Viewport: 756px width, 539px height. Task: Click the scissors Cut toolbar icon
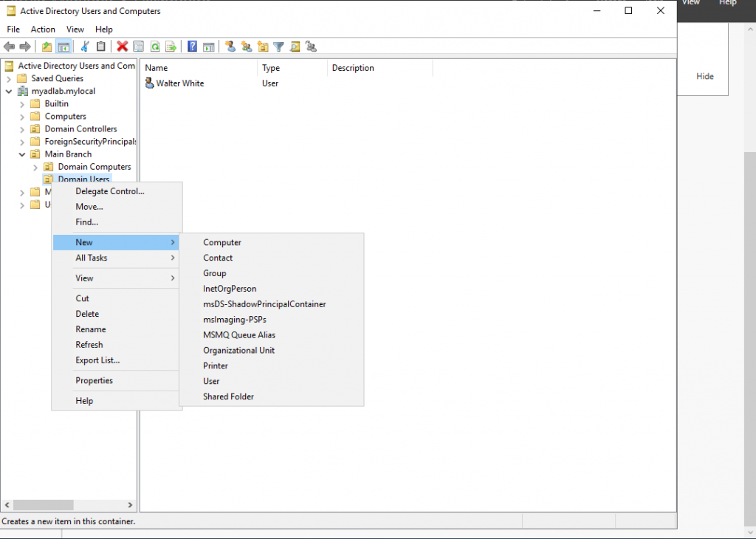[84, 47]
